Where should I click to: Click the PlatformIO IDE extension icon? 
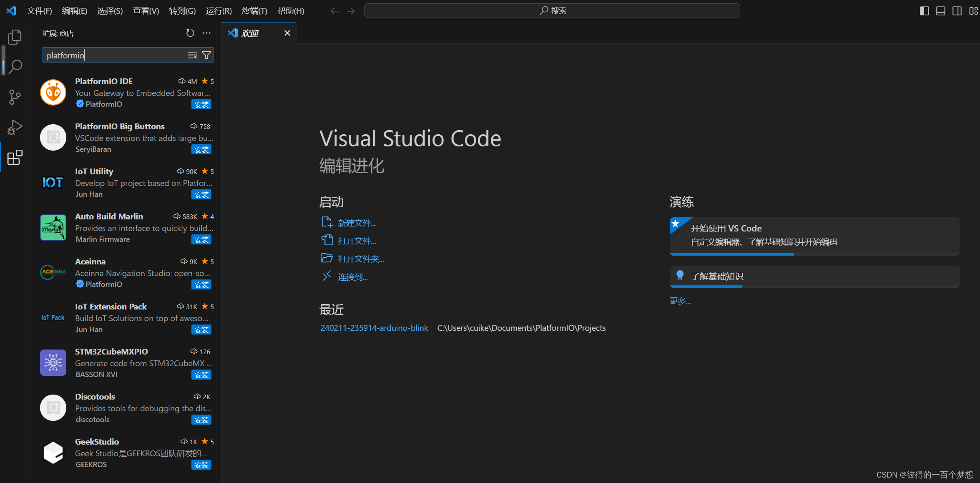(53, 92)
